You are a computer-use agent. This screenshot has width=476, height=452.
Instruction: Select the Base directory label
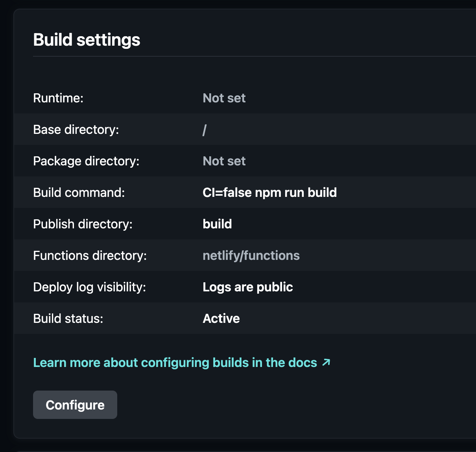[76, 130]
